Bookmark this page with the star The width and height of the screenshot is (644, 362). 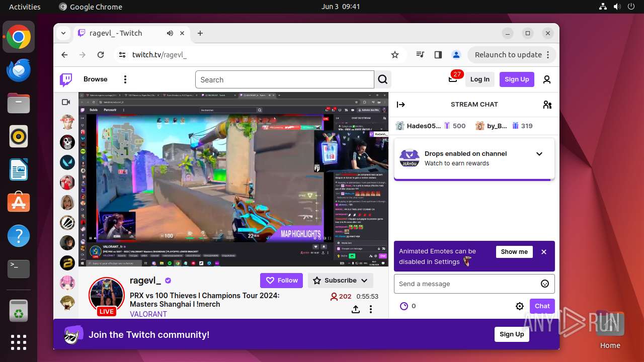point(395,55)
